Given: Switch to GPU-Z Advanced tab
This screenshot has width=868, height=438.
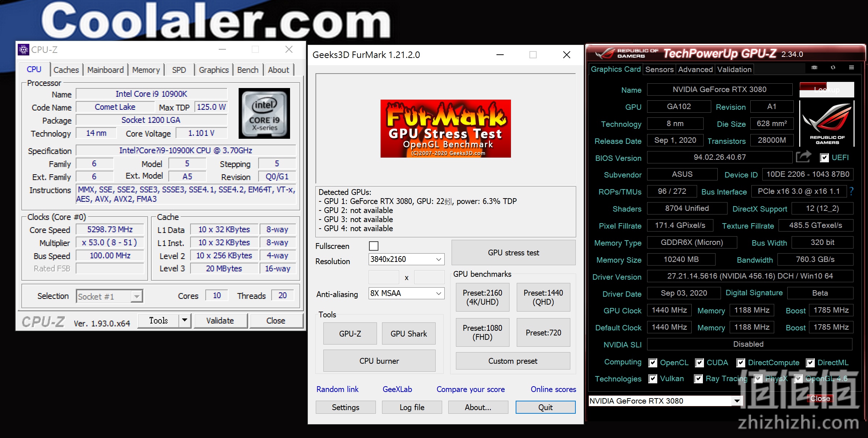Looking at the screenshot, I should (695, 69).
